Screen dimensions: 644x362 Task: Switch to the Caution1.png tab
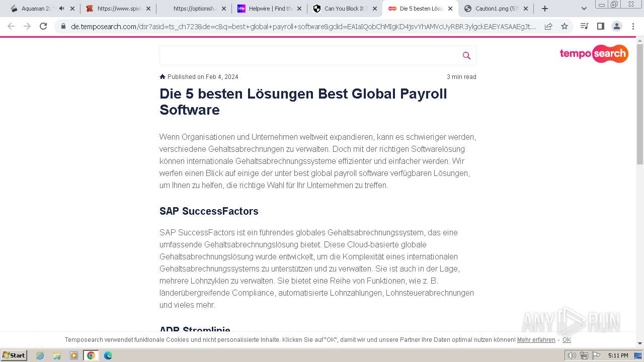[x=496, y=9]
